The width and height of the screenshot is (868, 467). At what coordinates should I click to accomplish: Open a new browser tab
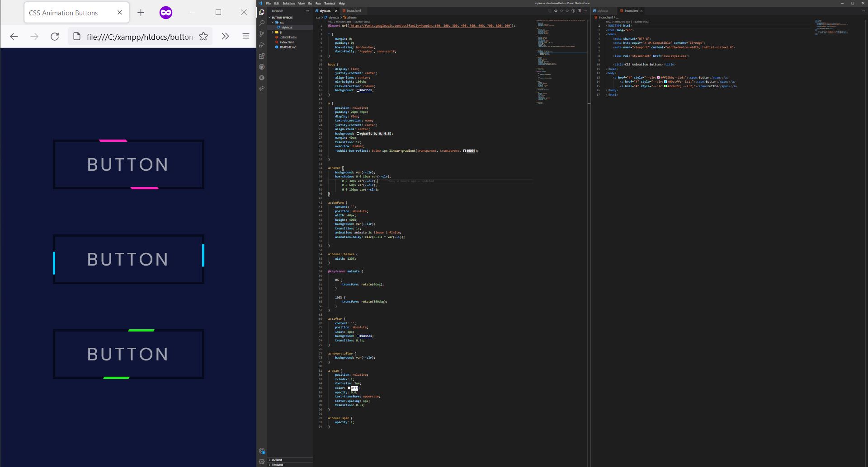(x=141, y=13)
